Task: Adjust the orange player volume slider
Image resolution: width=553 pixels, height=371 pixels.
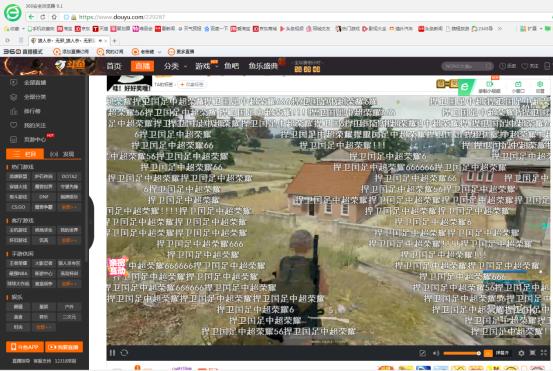Action: (x=462, y=353)
